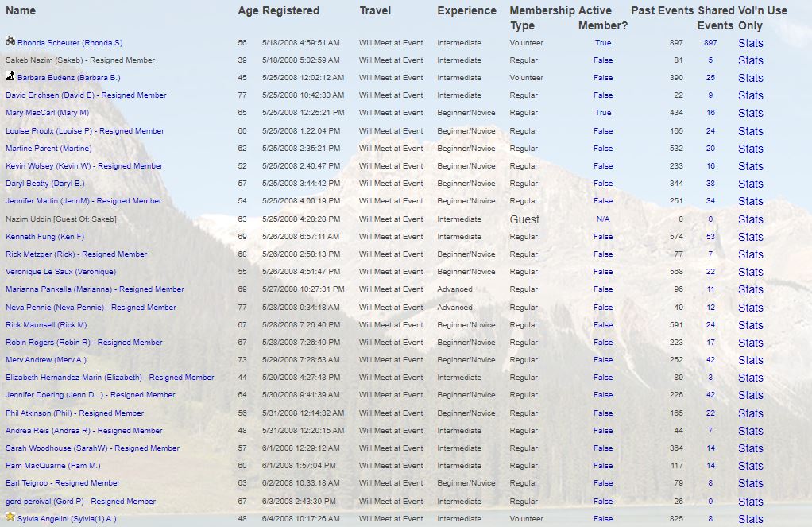Click shared events count 897 for Rhonda
The width and height of the screenshot is (812, 527).
(710, 43)
